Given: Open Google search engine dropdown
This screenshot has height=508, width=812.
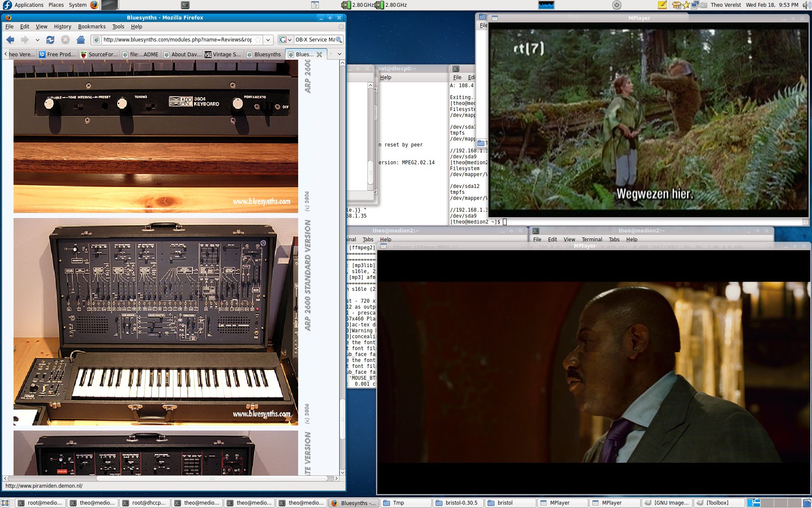Looking at the screenshot, I should pos(286,40).
